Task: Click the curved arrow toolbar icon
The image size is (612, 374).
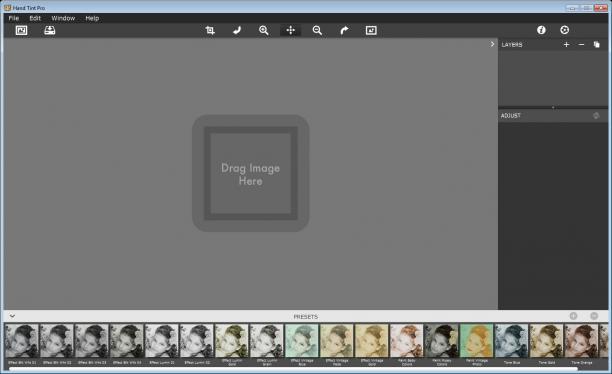Action: (x=344, y=30)
